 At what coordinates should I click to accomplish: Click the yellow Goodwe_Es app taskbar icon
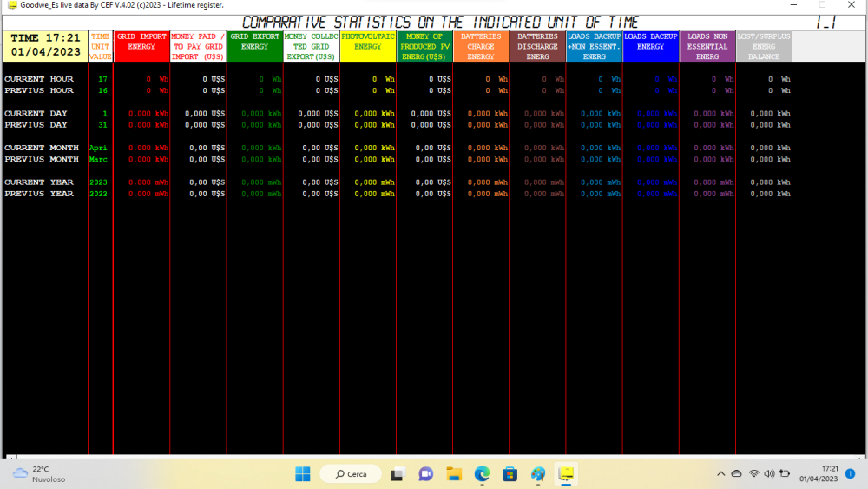(566, 474)
